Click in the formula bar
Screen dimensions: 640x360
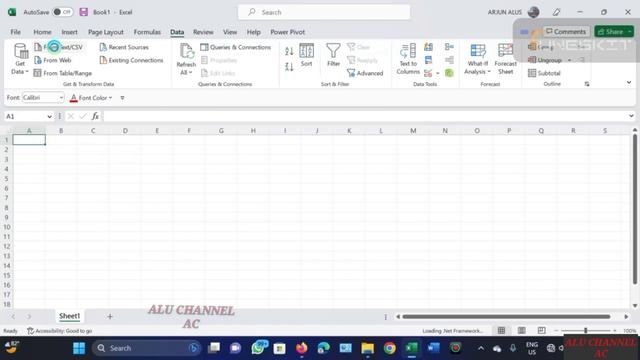click(x=365, y=116)
